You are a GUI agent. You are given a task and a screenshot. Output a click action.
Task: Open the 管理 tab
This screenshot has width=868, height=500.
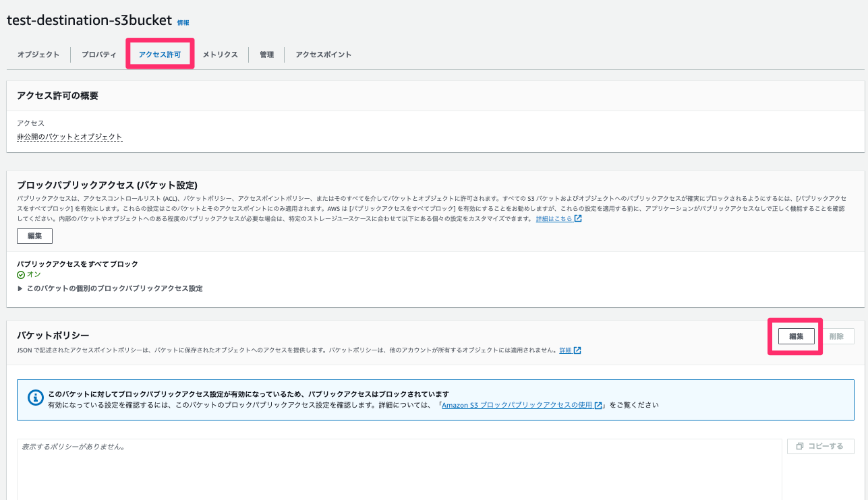coord(266,55)
